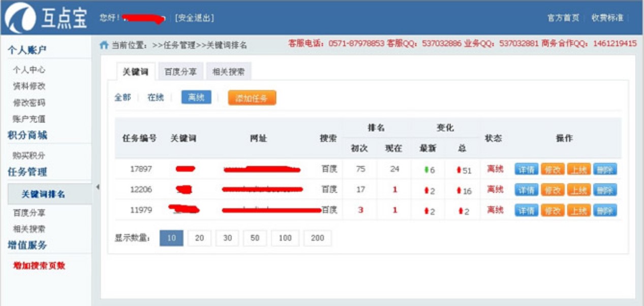
Task: Click the 状态 column header
Action: 494,138
